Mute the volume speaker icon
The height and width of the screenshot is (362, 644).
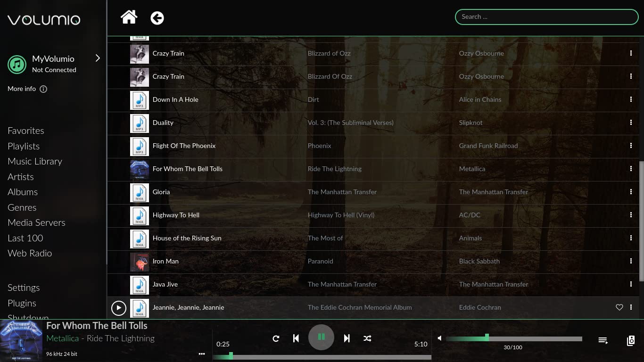pos(439,338)
